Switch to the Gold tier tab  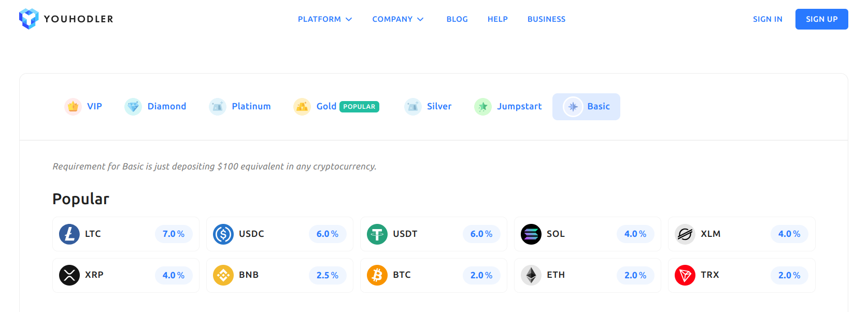(x=326, y=106)
